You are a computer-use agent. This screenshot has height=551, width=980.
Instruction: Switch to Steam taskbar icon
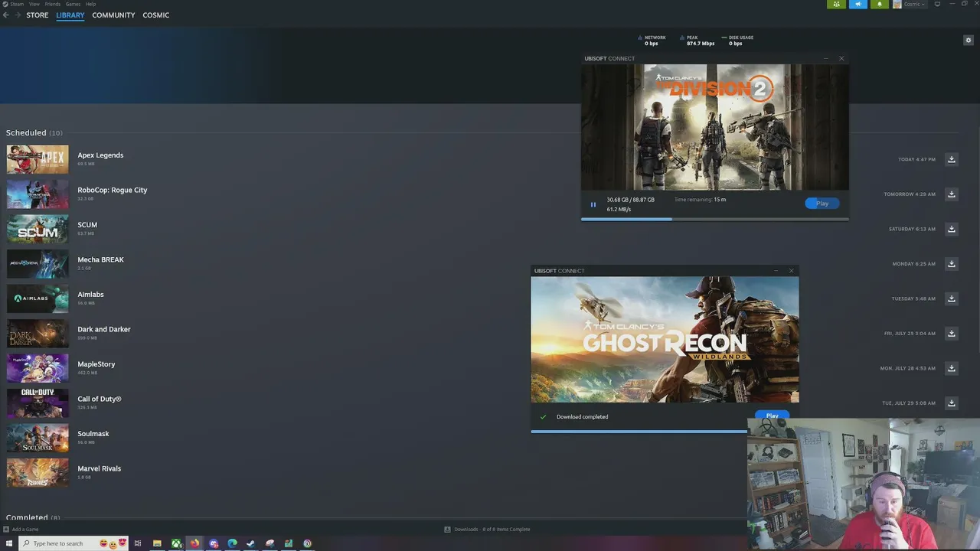(251, 543)
